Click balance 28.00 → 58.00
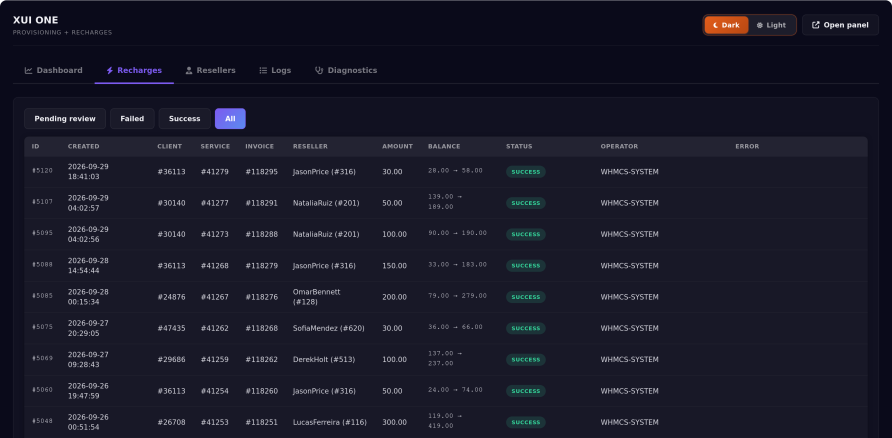Screen dimensions: 892x438 pyautogui.click(x=455, y=171)
